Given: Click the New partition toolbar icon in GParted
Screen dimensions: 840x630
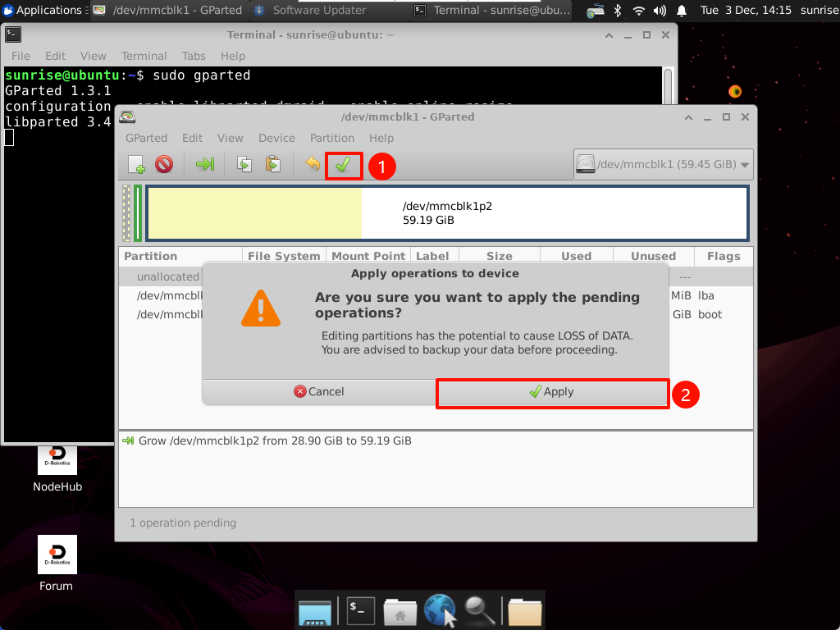Looking at the screenshot, I should (x=137, y=164).
